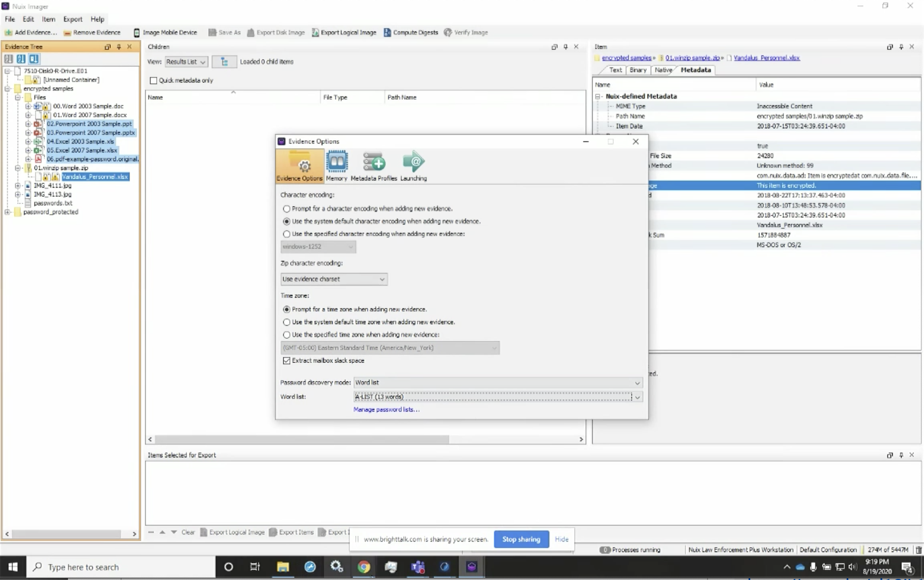
Task: Uncheck Extract mailbox slack space
Action: click(287, 361)
